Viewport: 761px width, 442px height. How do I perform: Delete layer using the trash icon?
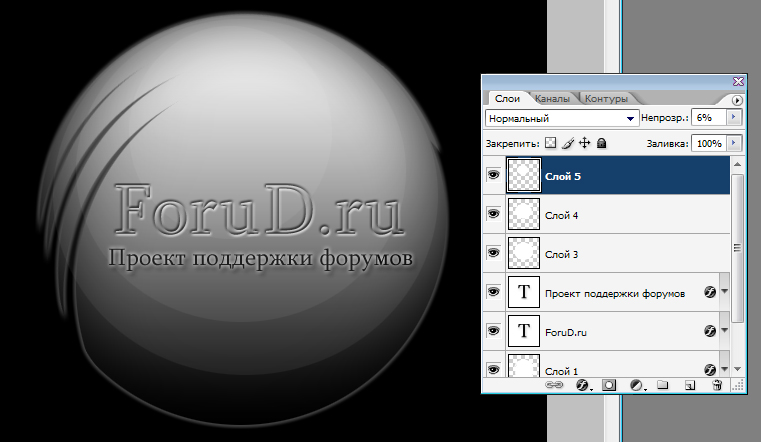717,385
